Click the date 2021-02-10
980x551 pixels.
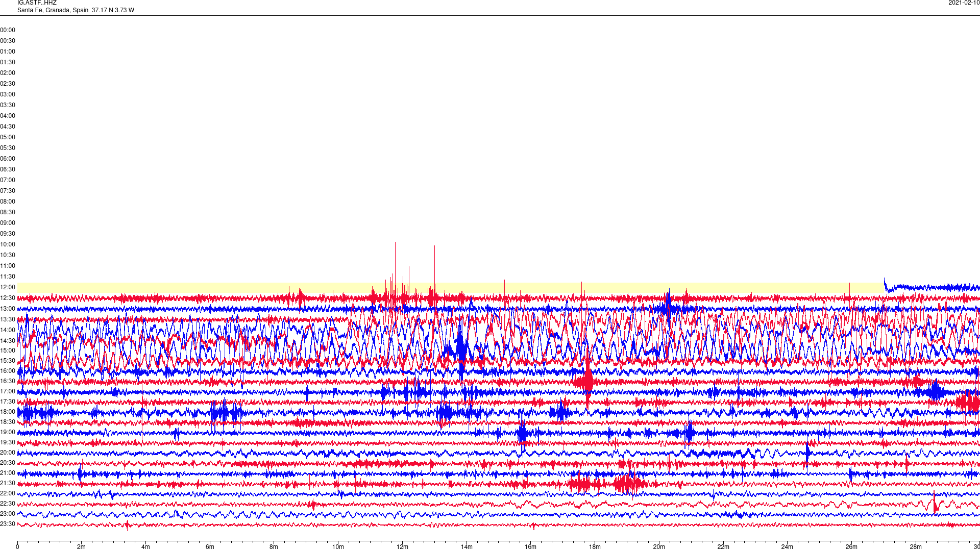tap(964, 3)
